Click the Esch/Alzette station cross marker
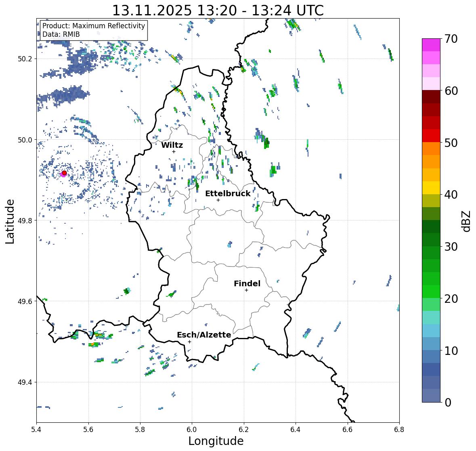The image size is (476, 451). pyautogui.click(x=189, y=342)
